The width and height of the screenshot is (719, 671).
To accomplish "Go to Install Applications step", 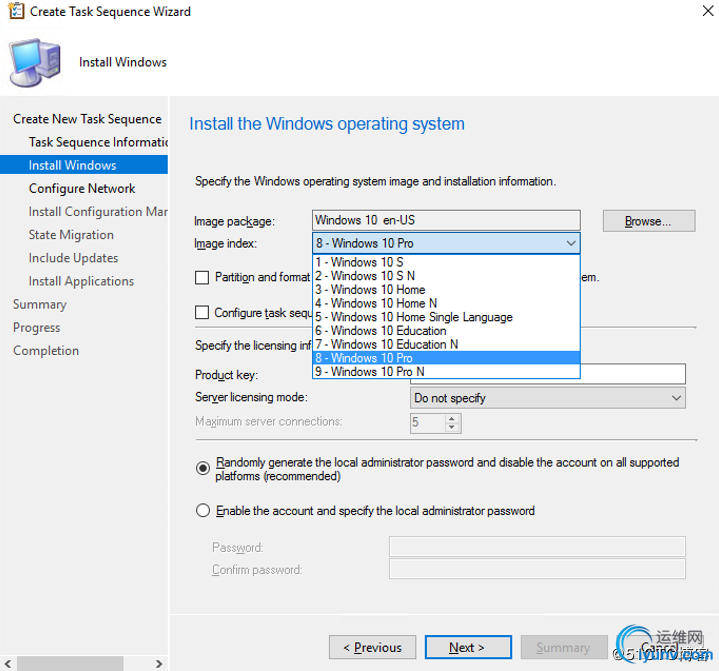I will click(81, 281).
